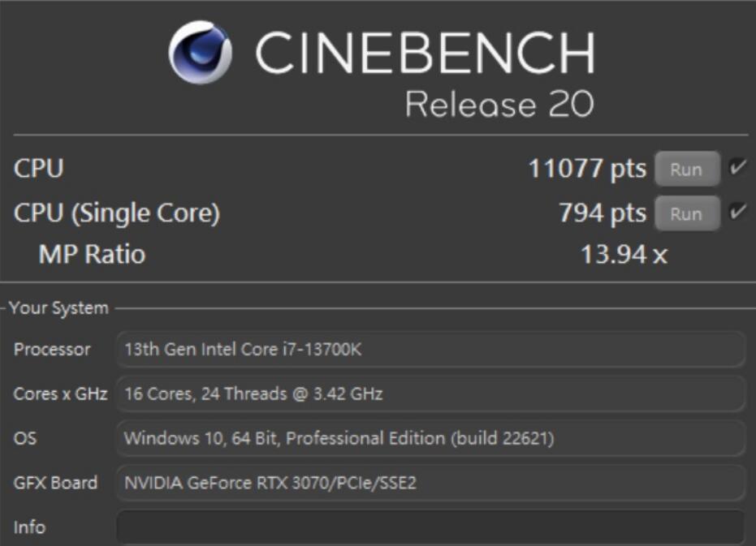This screenshot has width=756, height=546.
Task: Click the MP Ratio 13.94 x value
Action: click(624, 255)
